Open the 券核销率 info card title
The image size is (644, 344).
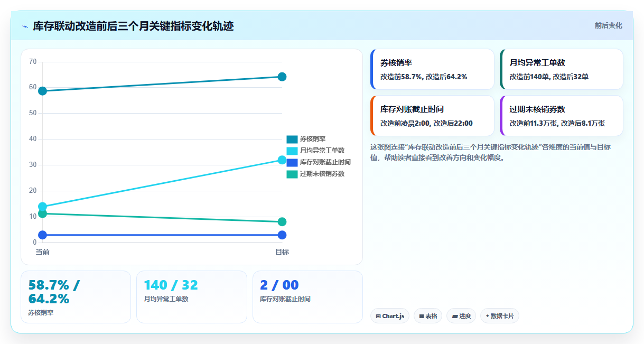point(396,62)
